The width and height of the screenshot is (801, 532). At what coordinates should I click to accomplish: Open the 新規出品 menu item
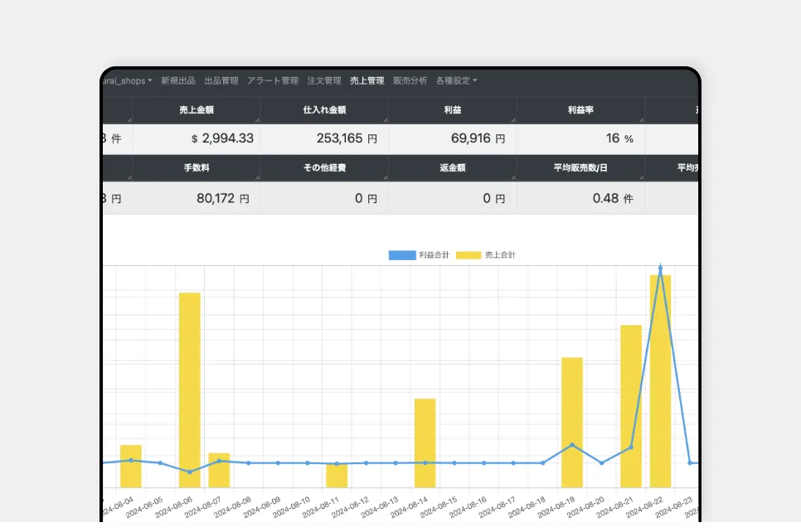coord(178,80)
